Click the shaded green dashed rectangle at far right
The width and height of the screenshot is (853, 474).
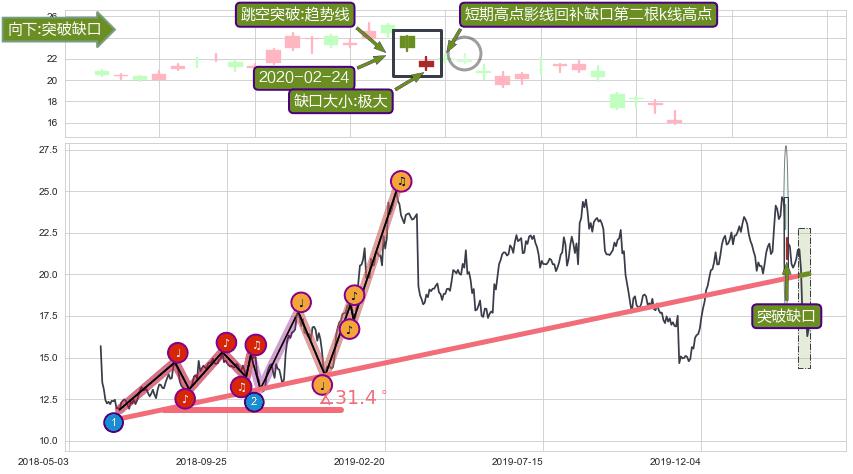[805, 298]
